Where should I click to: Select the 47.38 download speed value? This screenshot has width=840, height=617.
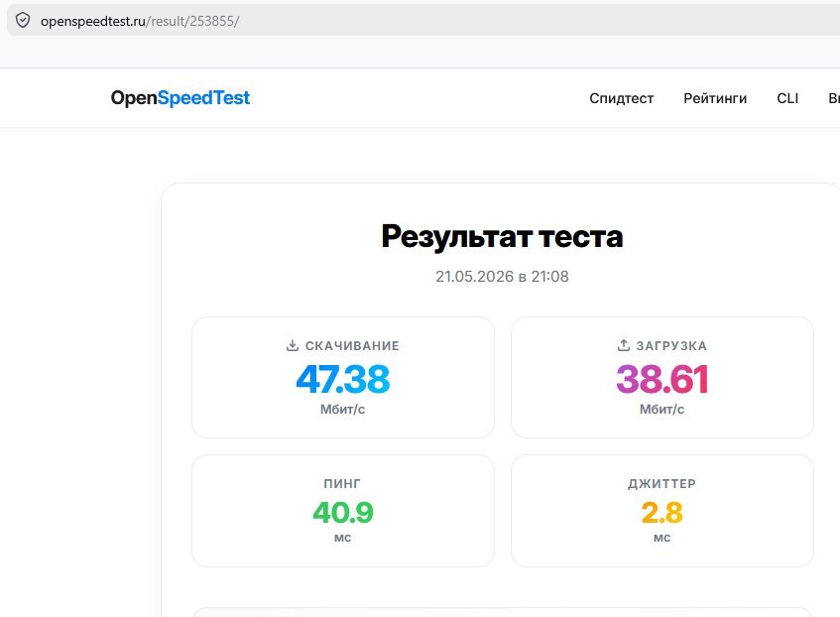point(343,379)
